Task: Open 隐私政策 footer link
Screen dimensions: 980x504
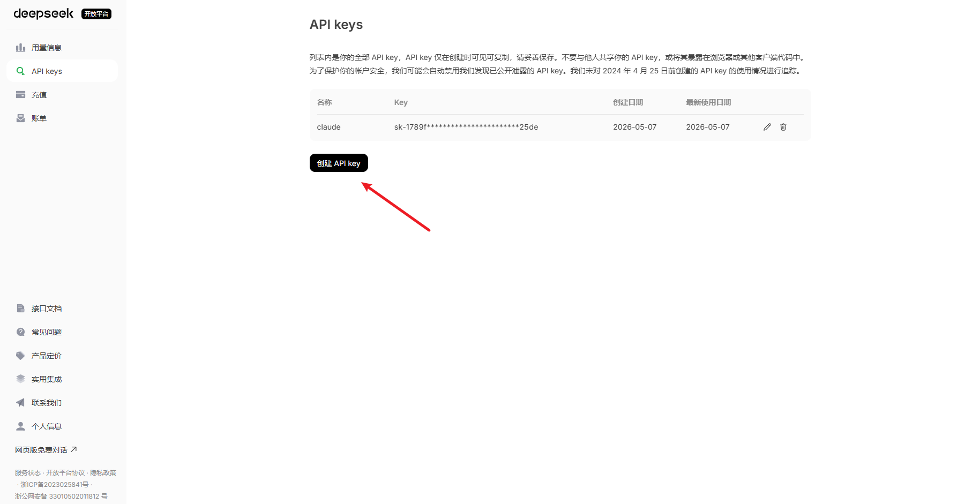Action: pos(103,473)
